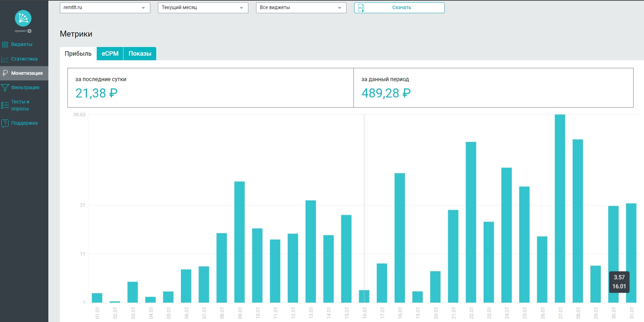
Task: Go to Поддержка in the sidebar
Action: point(24,123)
